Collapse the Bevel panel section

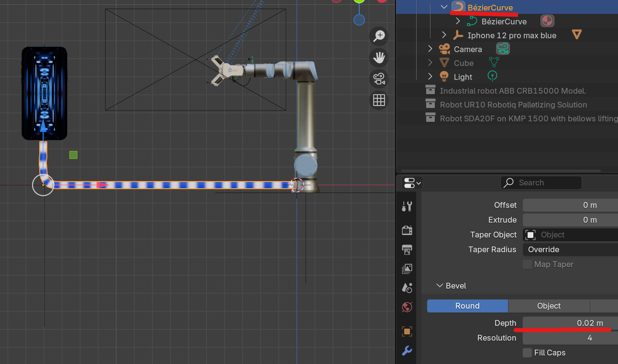click(440, 286)
